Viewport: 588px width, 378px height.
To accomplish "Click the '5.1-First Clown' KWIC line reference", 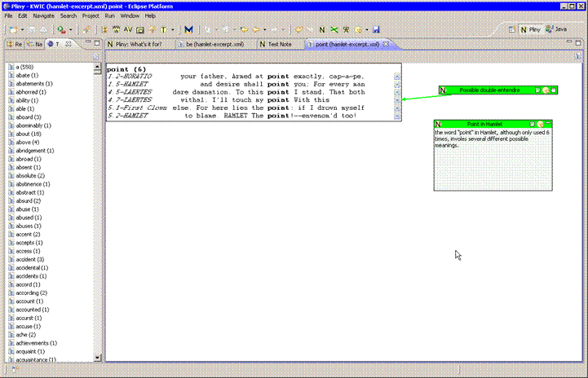I will 137,108.
